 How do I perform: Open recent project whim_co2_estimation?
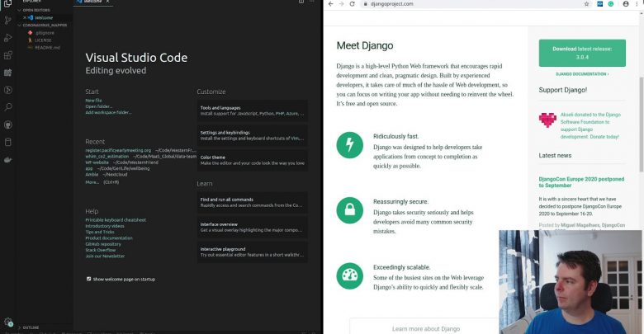pos(107,157)
